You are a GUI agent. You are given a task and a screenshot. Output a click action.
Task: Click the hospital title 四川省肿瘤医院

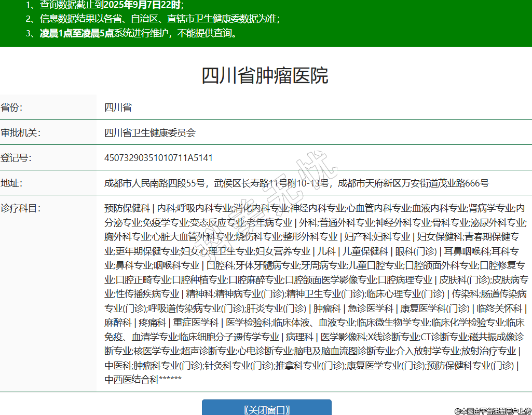(x=265, y=76)
